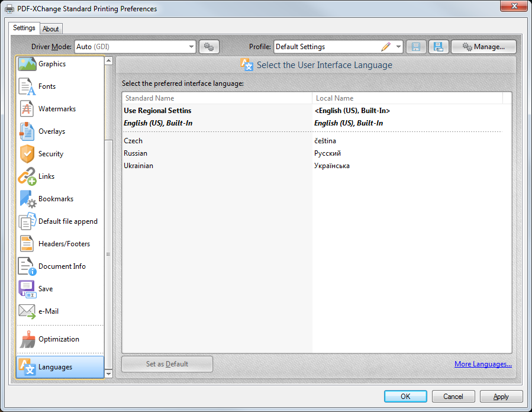Click the e-Mail envelope icon
The image size is (532, 412).
point(27,311)
